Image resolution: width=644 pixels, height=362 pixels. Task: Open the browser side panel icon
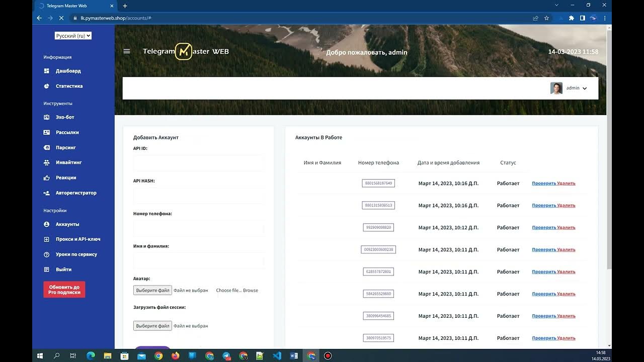coord(582,18)
